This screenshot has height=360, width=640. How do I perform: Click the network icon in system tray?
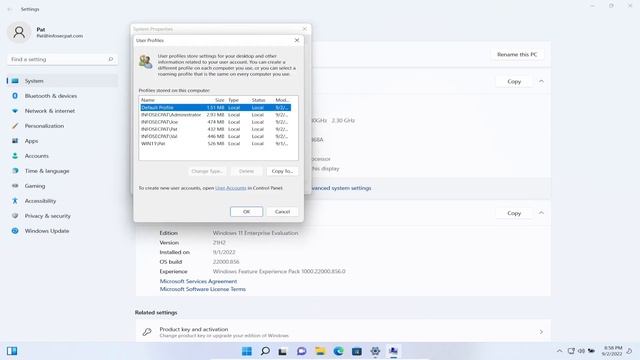(571, 351)
